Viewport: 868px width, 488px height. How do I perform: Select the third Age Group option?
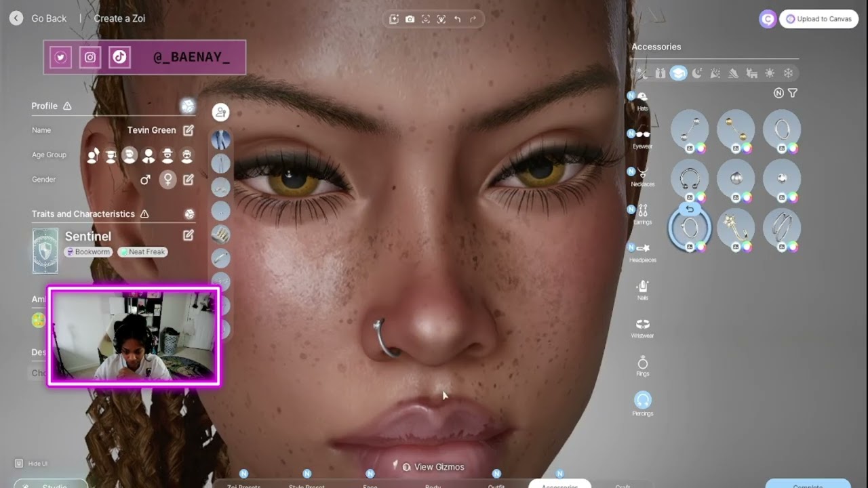(x=130, y=155)
